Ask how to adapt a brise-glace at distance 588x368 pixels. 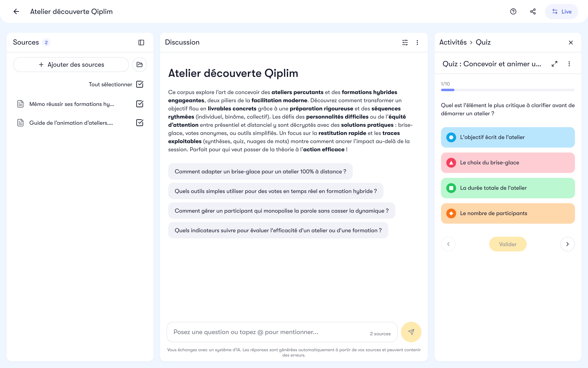click(x=260, y=171)
